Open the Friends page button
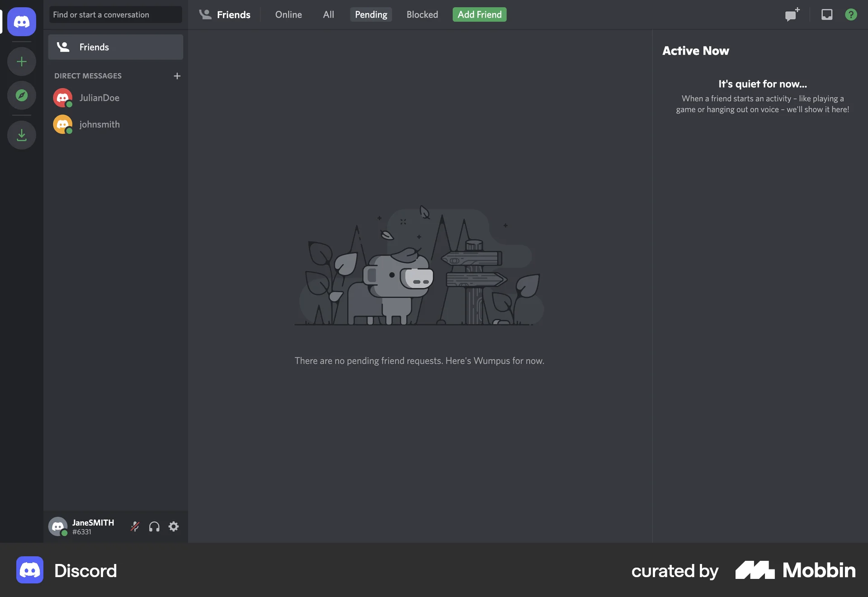Image resolution: width=868 pixels, height=597 pixels. tap(115, 47)
